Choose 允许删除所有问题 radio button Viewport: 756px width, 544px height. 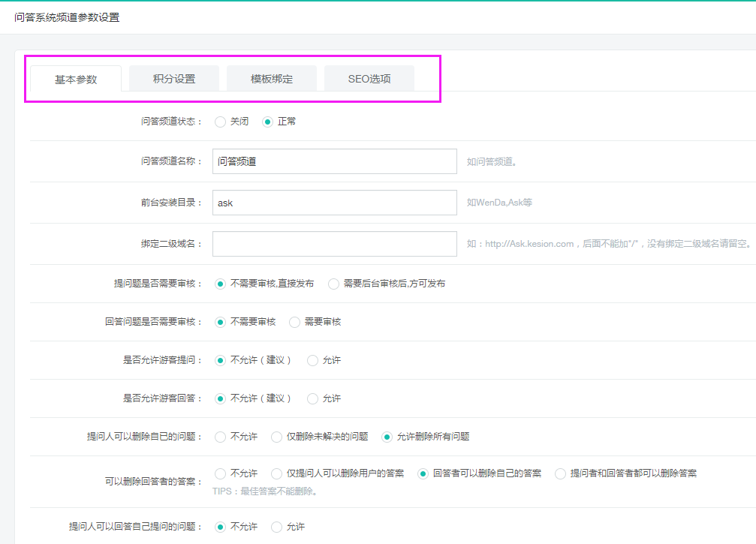click(387, 437)
